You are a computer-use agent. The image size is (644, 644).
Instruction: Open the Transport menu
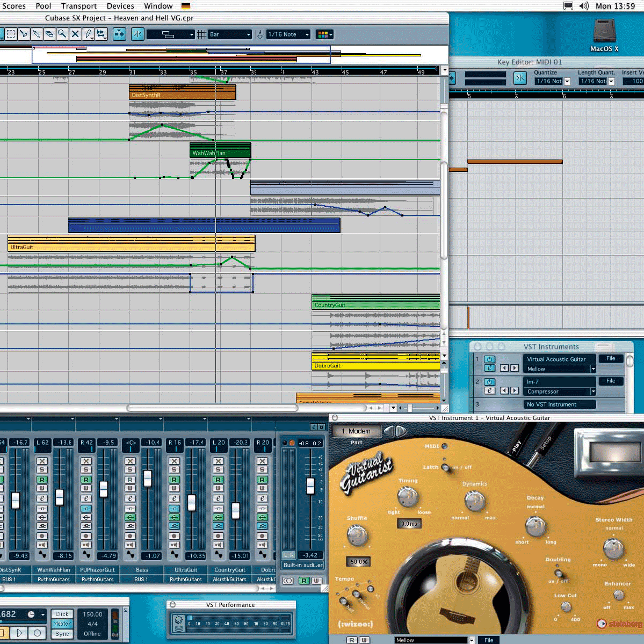click(x=78, y=6)
